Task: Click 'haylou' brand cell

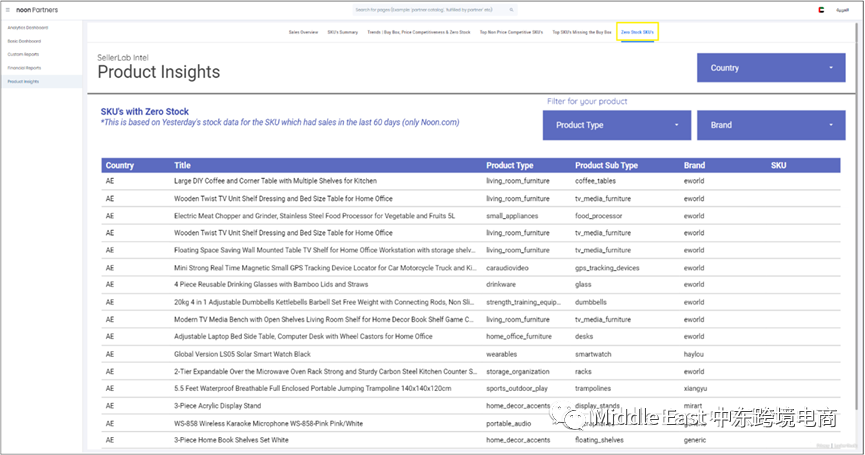Action: pyautogui.click(x=693, y=354)
